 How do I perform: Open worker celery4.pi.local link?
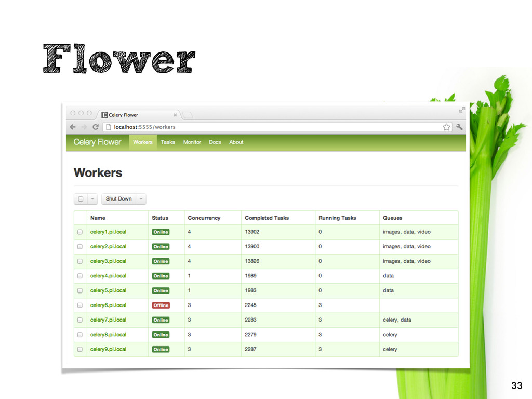[x=108, y=276]
